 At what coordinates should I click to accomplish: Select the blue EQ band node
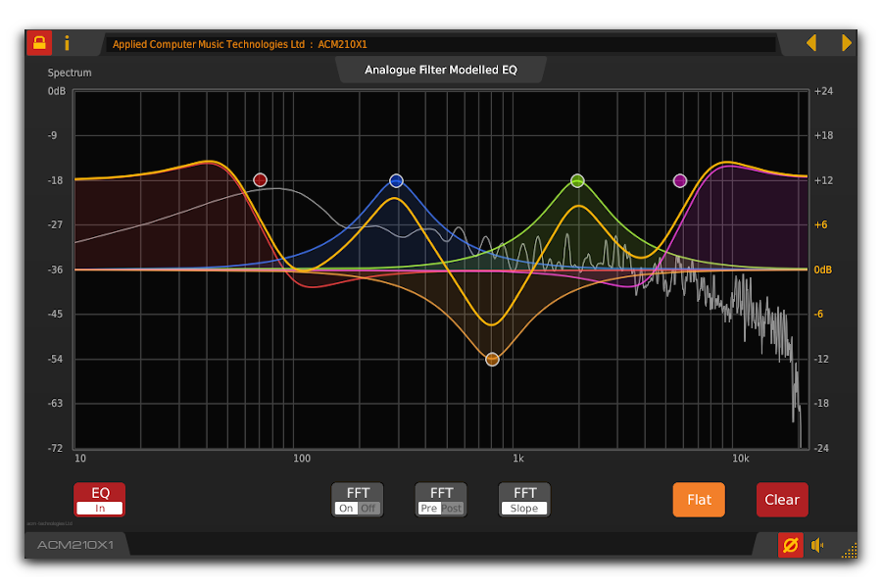[x=396, y=180]
